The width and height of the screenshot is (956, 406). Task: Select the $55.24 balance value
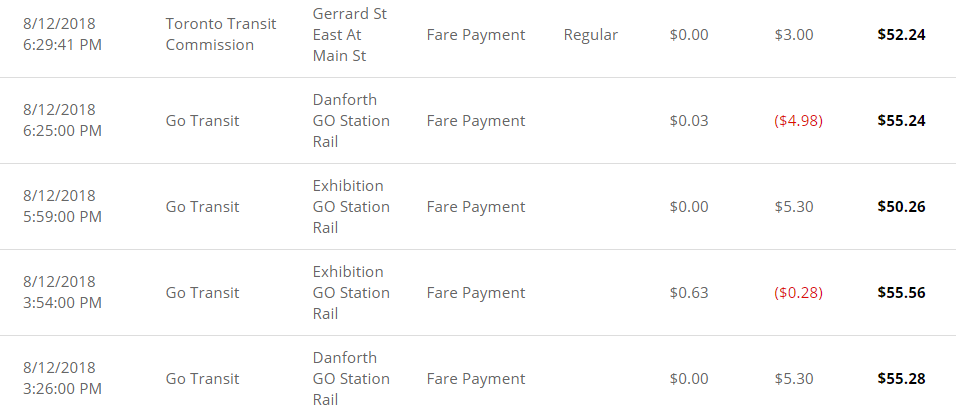click(901, 121)
